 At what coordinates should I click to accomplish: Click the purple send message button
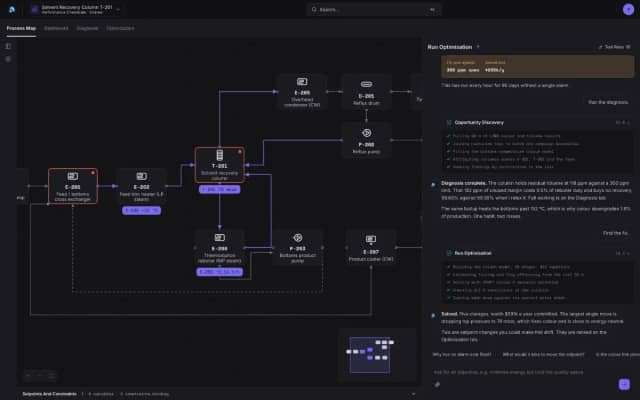pos(624,384)
